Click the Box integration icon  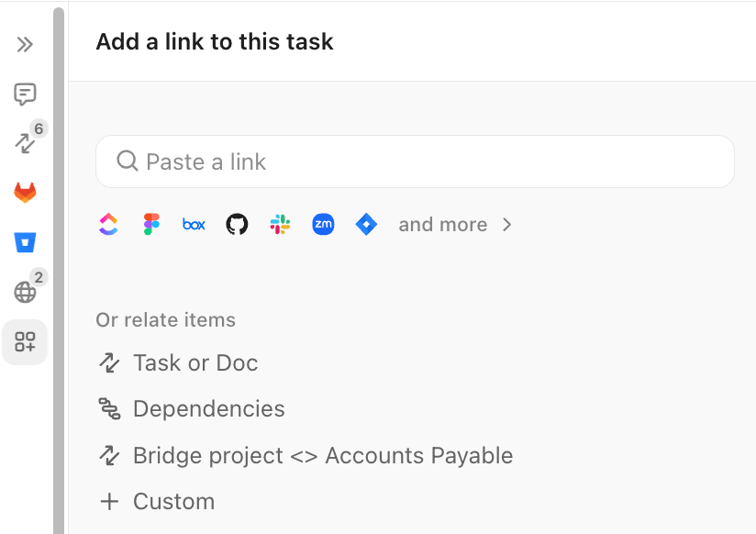[194, 224]
